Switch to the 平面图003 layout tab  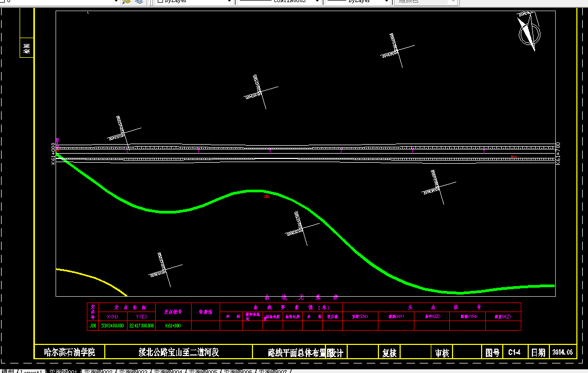click(x=133, y=371)
